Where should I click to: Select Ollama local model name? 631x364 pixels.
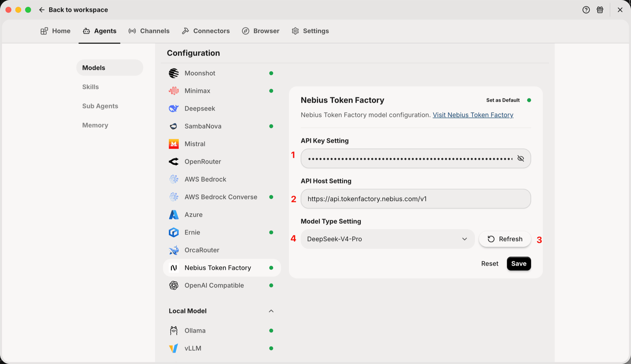coord(195,331)
